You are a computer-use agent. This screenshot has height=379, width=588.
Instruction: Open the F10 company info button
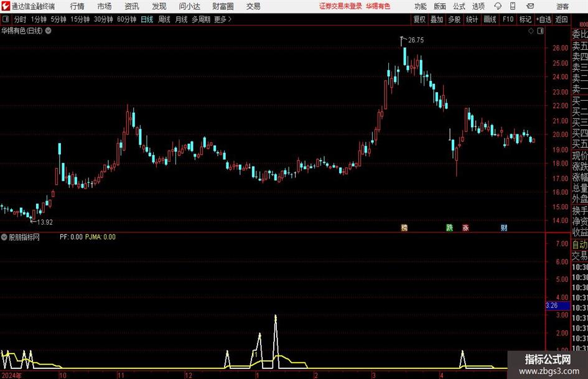(x=508, y=19)
